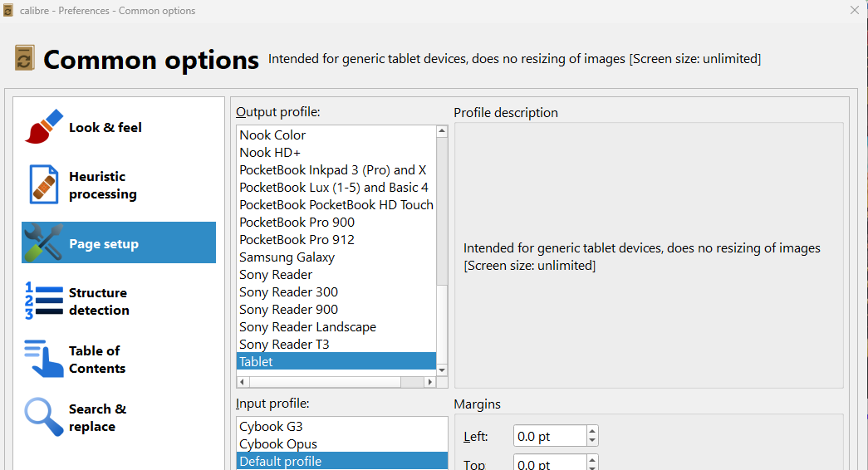Viewport: 868px width, 470px height.
Task: Increase the Left margin value
Action: [x=591, y=431]
